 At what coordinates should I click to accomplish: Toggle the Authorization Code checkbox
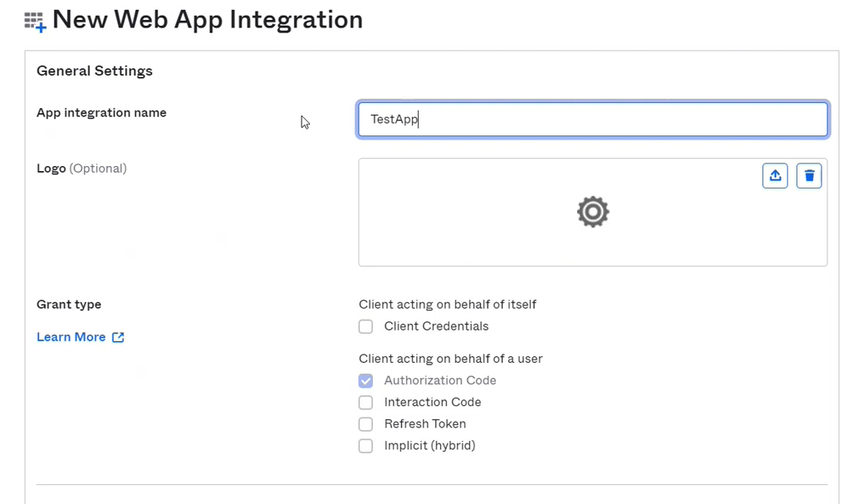pyautogui.click(x=365, y=381)
